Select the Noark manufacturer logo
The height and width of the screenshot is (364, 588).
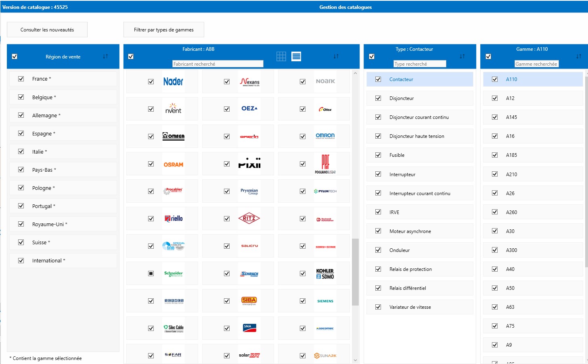click(325, 81)
